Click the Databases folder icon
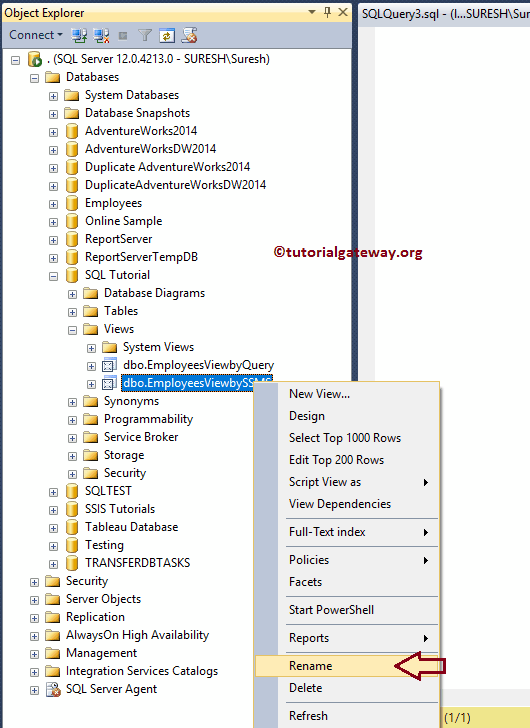 pos(52,77)
